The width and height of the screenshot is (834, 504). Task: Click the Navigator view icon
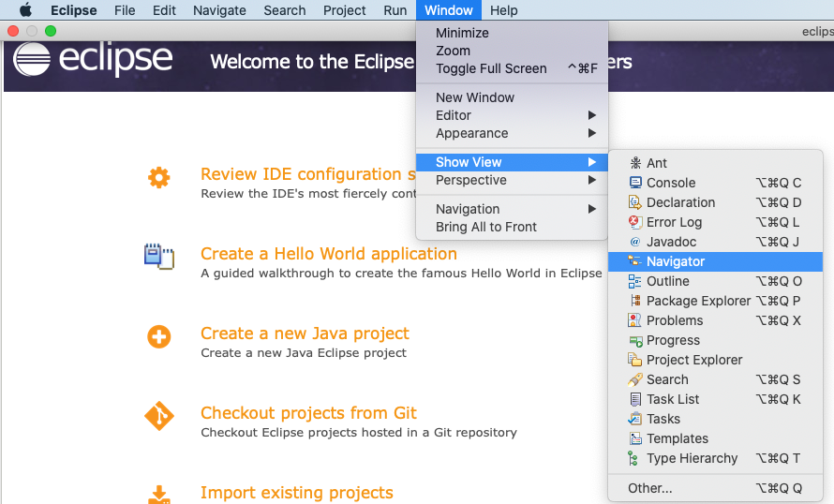pos(635,261)
